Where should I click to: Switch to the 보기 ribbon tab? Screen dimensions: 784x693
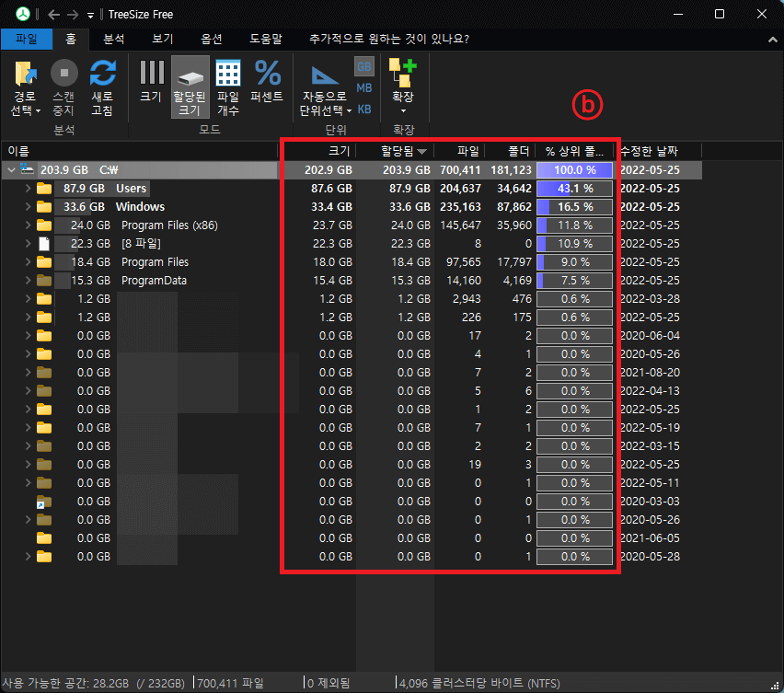click(163, 39)
